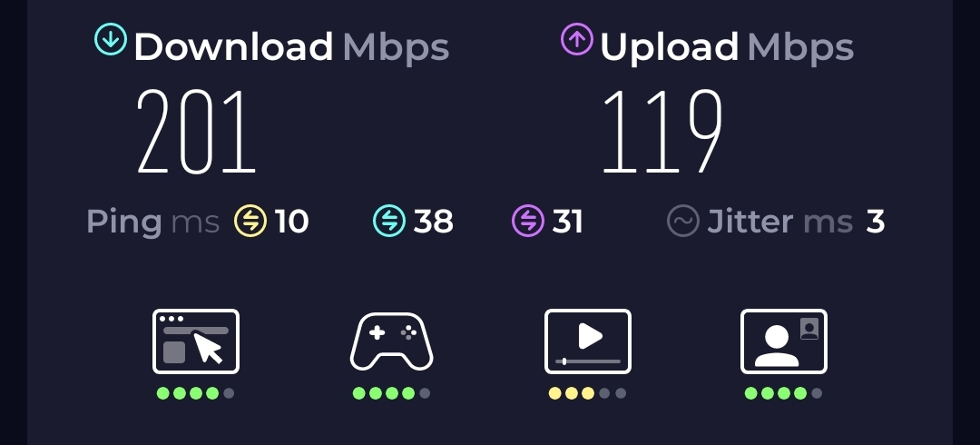Open the web browsing rating icon

196,341
